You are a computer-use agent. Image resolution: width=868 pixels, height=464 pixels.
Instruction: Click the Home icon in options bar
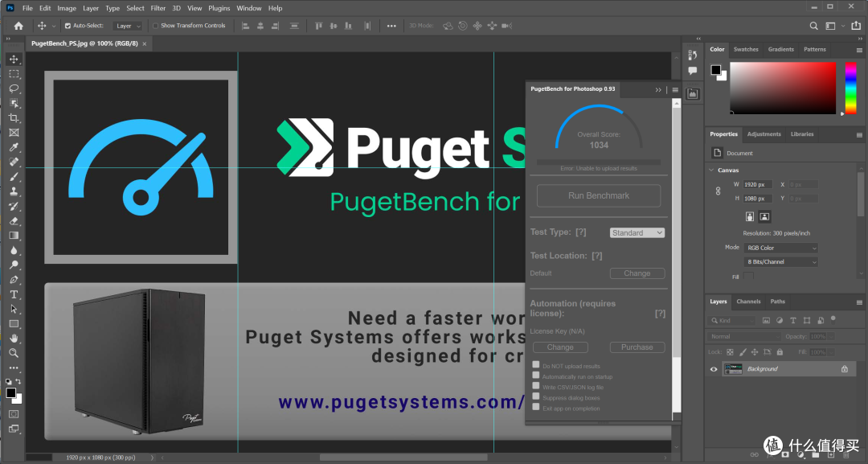pos(18,26)
